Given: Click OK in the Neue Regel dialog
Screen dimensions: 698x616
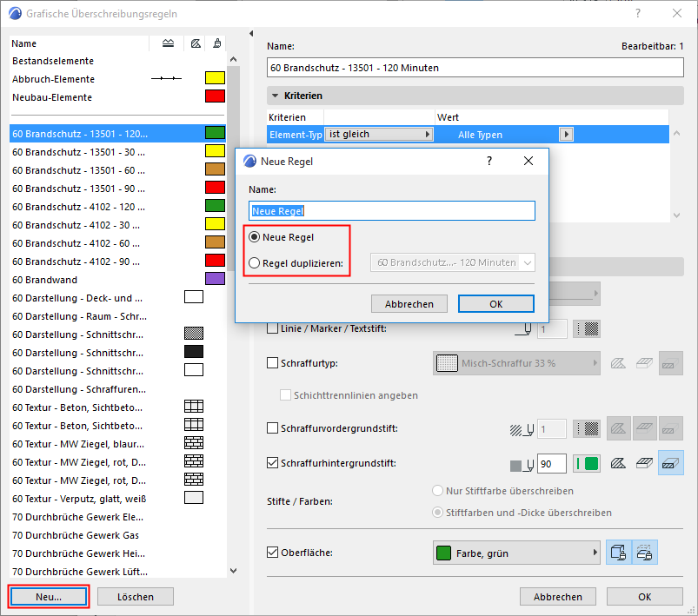Looking at the screenshot, I should [495, 304].
